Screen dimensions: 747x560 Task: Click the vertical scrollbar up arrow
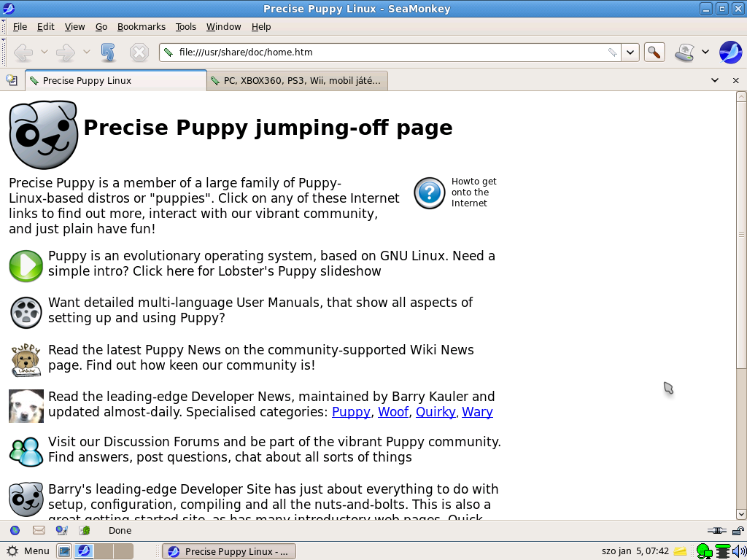click(x=741, y=97)
